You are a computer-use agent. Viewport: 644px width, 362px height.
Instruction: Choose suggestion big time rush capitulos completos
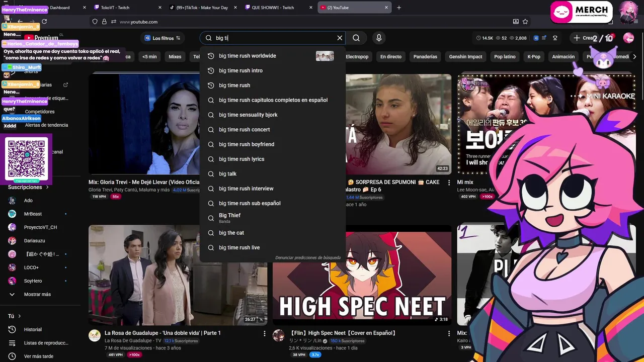272,100
